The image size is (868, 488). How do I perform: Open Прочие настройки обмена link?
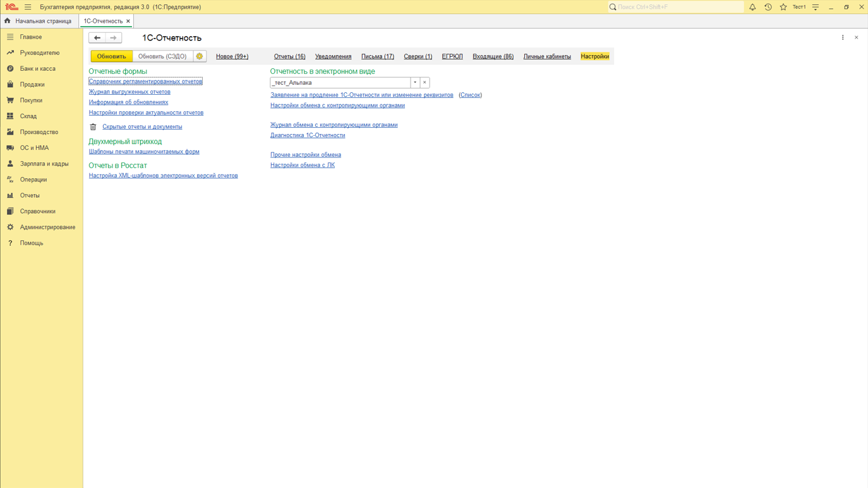coord(305,155)
